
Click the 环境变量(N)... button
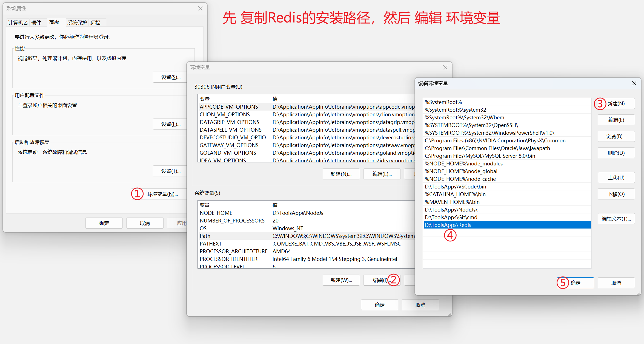(x=162, y=194)
